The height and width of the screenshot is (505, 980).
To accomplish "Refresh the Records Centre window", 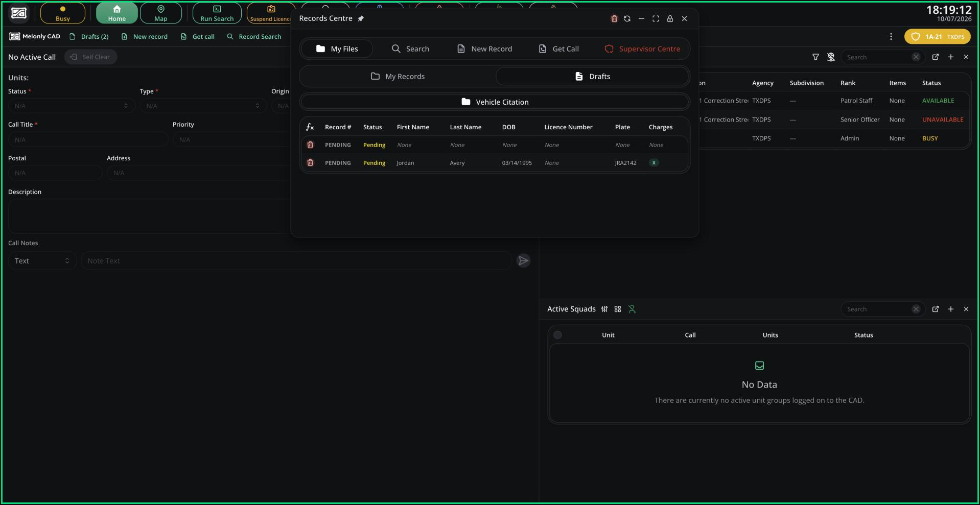I will pyautogui.click(x=627, y=19).
